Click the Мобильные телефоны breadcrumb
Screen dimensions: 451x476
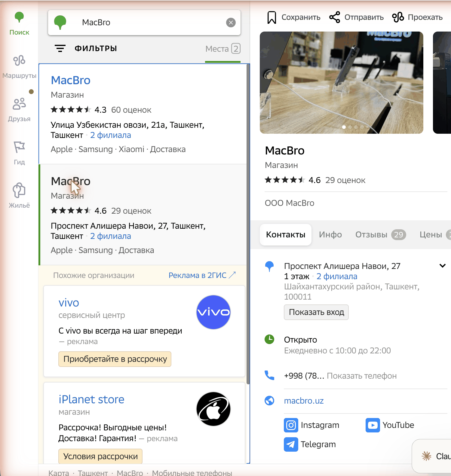pyautogui.click(x=192, y=473)
